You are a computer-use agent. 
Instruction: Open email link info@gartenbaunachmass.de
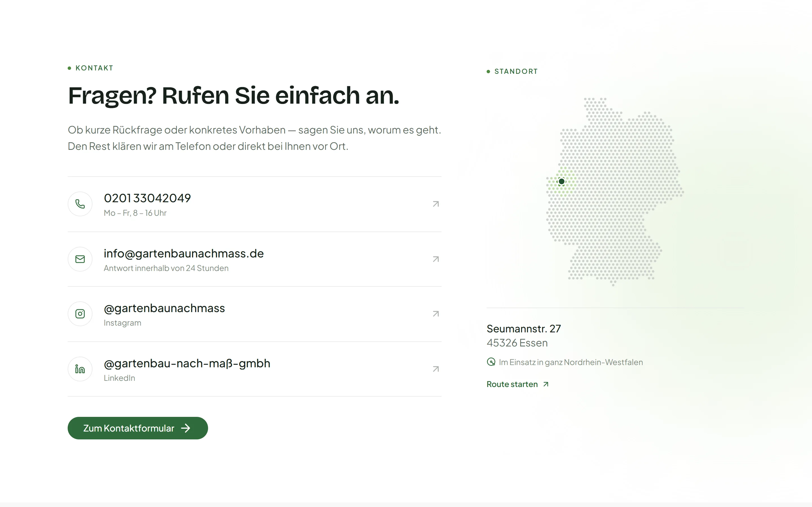click(x=184, y=253)
